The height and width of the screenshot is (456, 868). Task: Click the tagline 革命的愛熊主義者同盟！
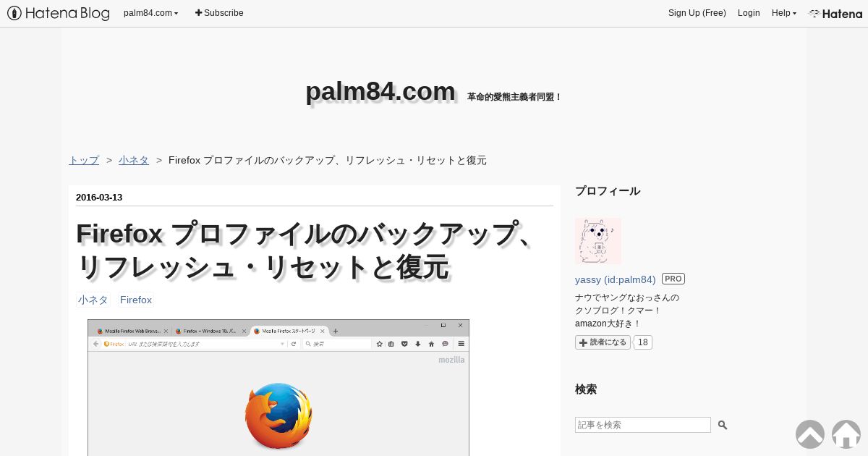point(514,97)
